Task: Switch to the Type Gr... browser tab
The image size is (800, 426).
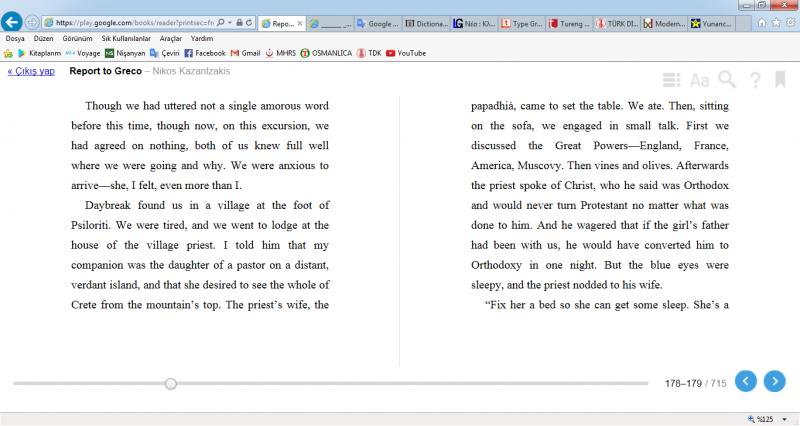Action: (x=523, y=23)
